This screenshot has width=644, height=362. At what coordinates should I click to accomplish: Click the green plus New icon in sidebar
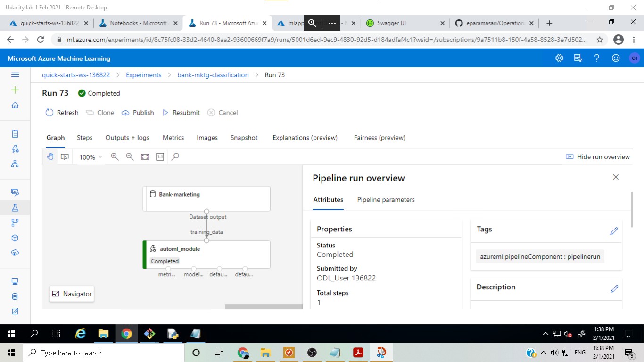15,90
